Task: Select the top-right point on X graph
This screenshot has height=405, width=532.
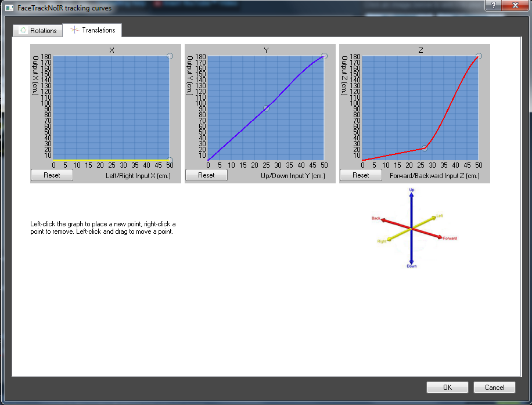Action: 170,56
